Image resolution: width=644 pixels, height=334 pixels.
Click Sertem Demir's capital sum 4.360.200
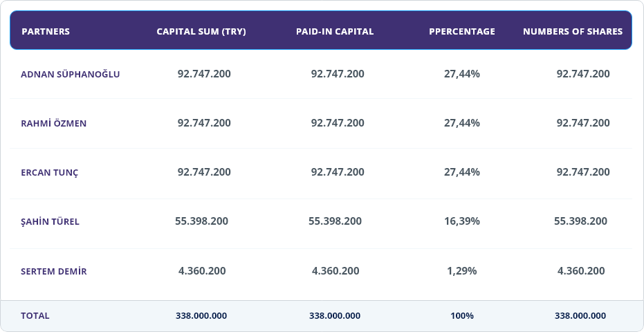click(x=202, y=271)
